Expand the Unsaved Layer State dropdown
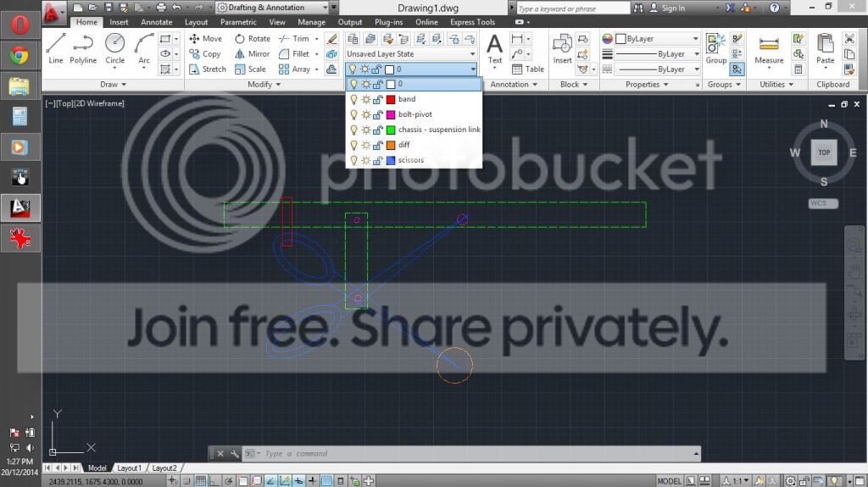 coord(473,54)
